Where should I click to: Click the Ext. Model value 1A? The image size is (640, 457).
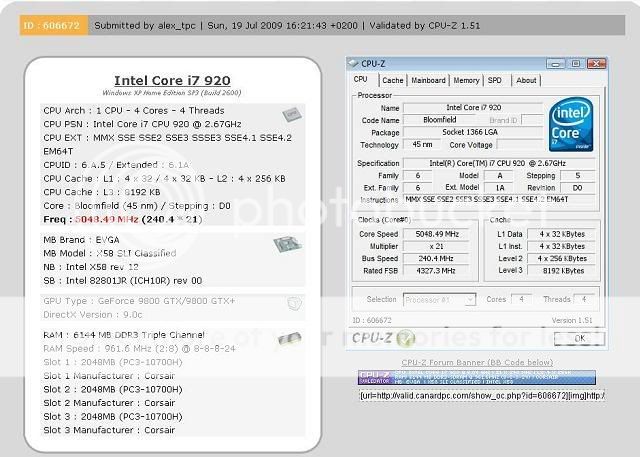[500, 188]
